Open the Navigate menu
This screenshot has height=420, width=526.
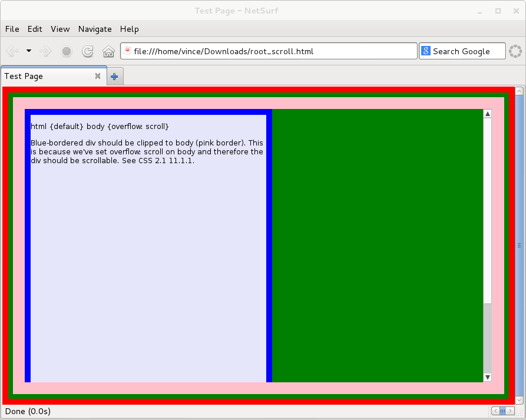tap(95, 29)
